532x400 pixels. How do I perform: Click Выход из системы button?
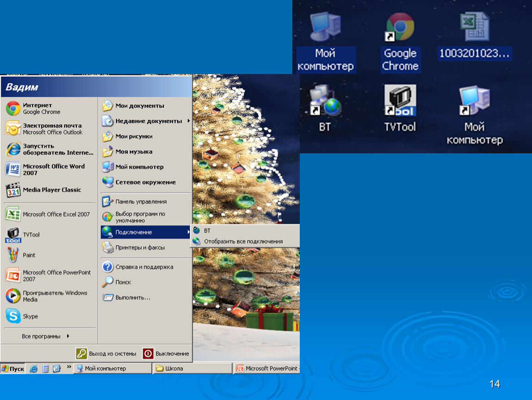click(106, 354)
